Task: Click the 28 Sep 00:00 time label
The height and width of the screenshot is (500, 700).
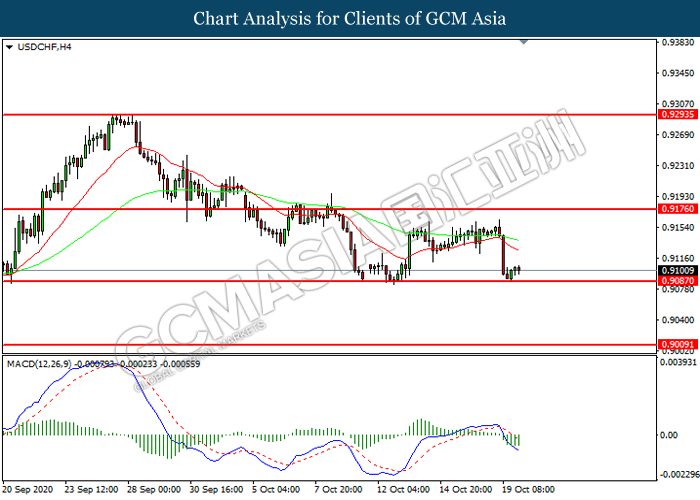Action: pyautogui.click(x=154, y=489)
